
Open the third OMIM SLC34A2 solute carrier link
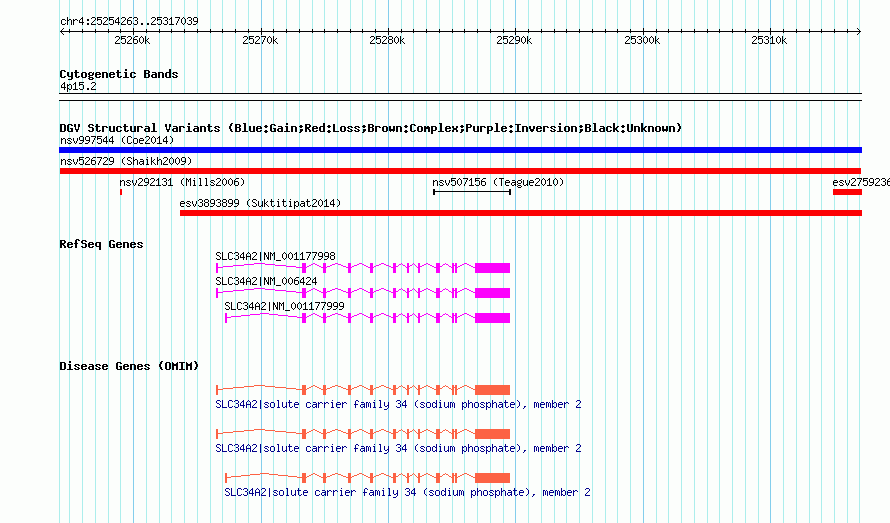(x=408, y=492)
